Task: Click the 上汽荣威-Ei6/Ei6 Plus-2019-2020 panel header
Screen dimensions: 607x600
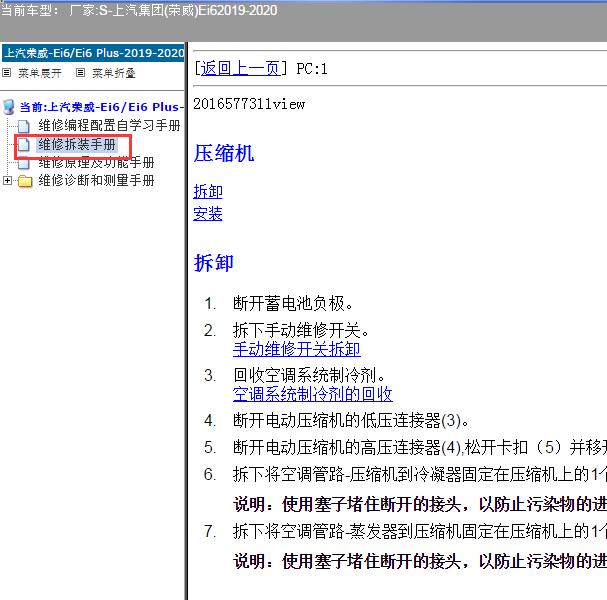Action: pos(93,53)
